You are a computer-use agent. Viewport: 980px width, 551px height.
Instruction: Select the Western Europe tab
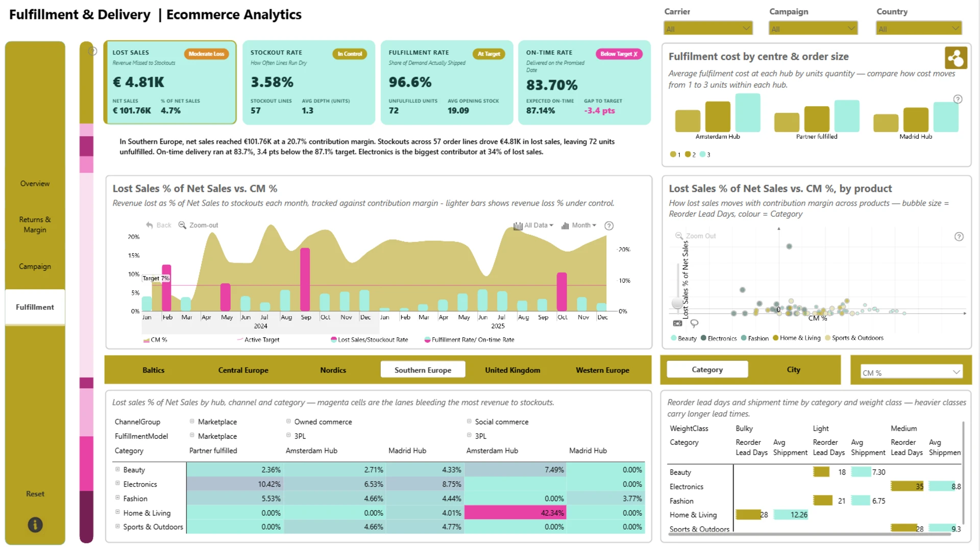click(x=603, y=370)
